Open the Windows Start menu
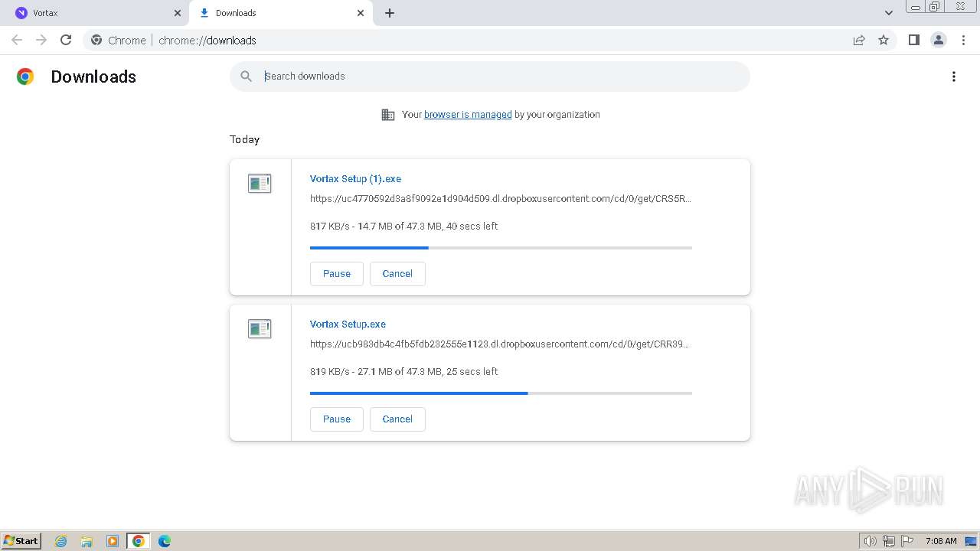980x551 pixels. pyautogui.click(x=21, y=541)
